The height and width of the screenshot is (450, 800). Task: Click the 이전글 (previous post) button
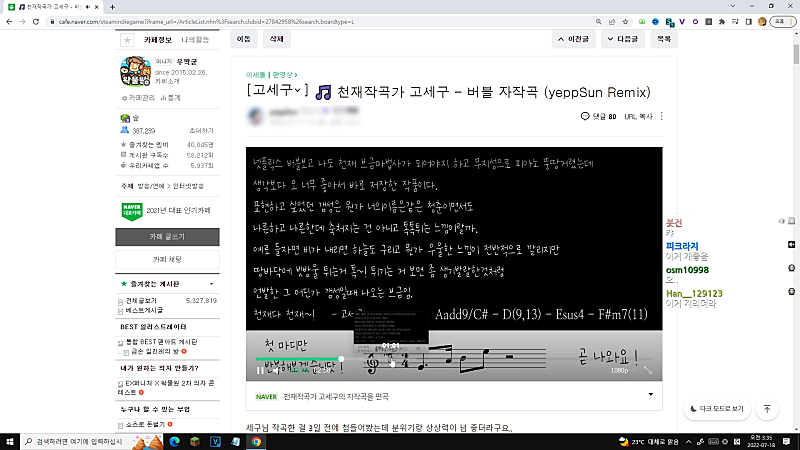pyautogui.click(x=573, y=39)
